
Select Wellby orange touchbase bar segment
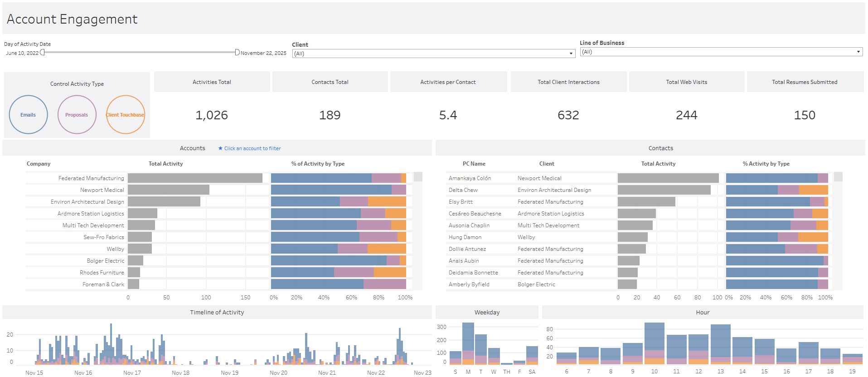click(387, 249)
